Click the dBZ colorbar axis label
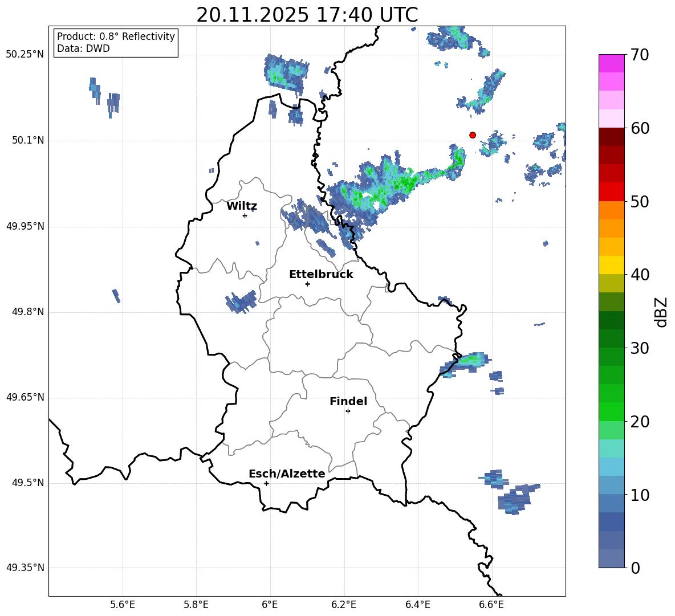This screenshot has width=675, height=616. coord(662,312)
